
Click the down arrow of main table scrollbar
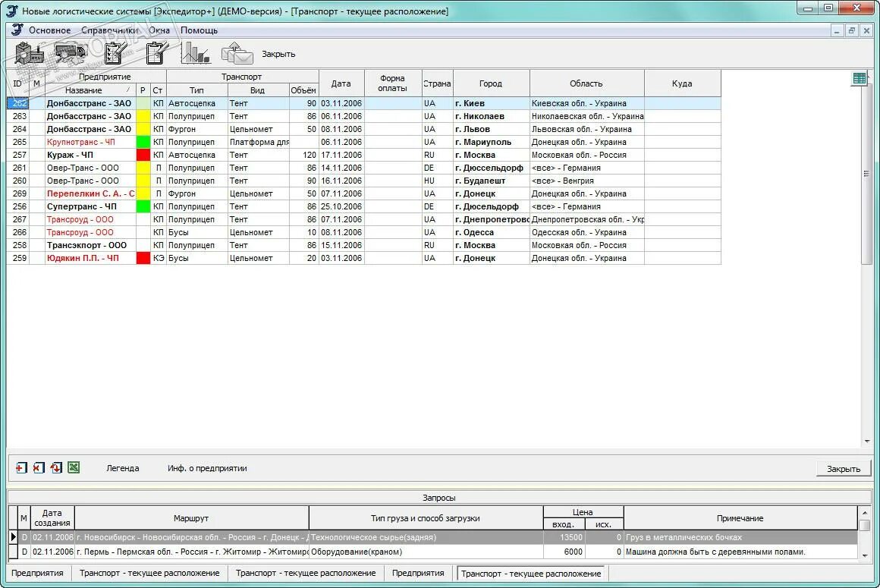(866, 442)
